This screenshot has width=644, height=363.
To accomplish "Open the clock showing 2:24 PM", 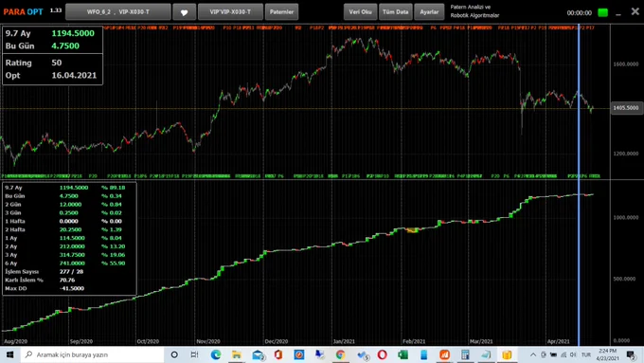I will pos(607,354).
